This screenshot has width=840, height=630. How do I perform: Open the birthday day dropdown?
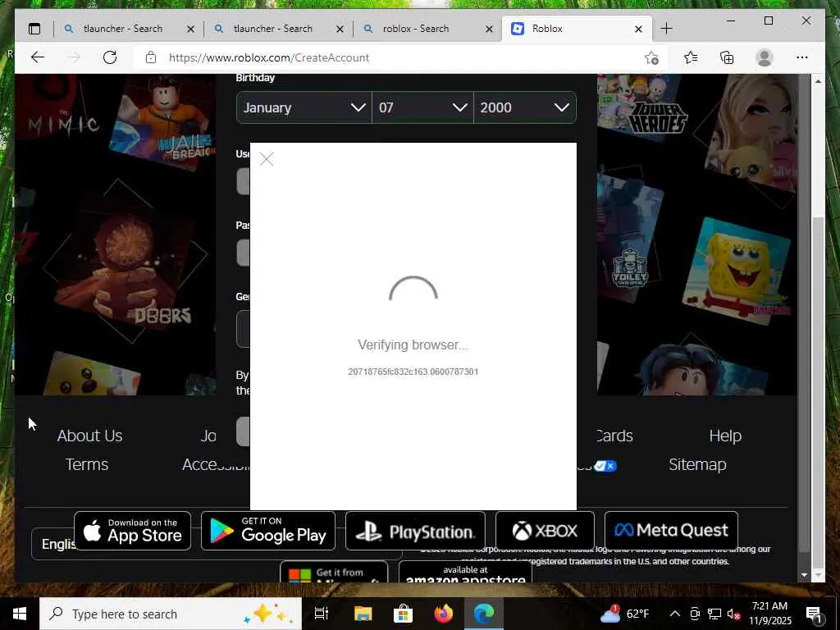click(x=422, y=107)
